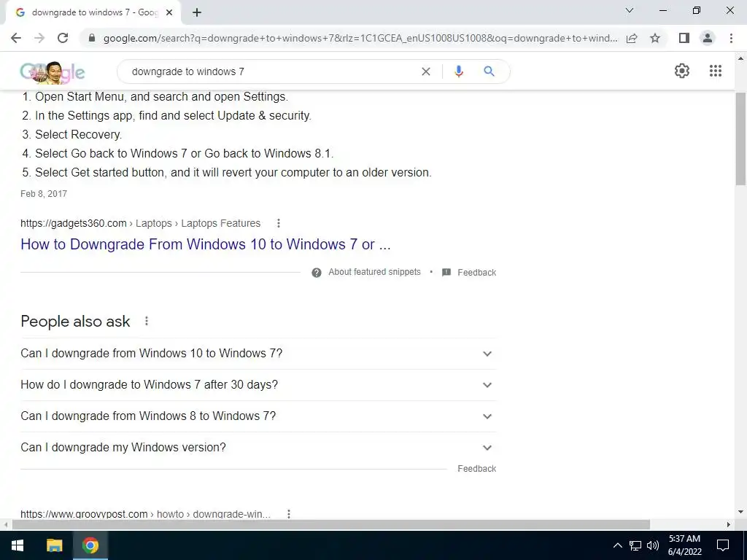The height and width of the screenshot is (560, 747).
Task: Click the question mark help icon
Action: point(317,273)
